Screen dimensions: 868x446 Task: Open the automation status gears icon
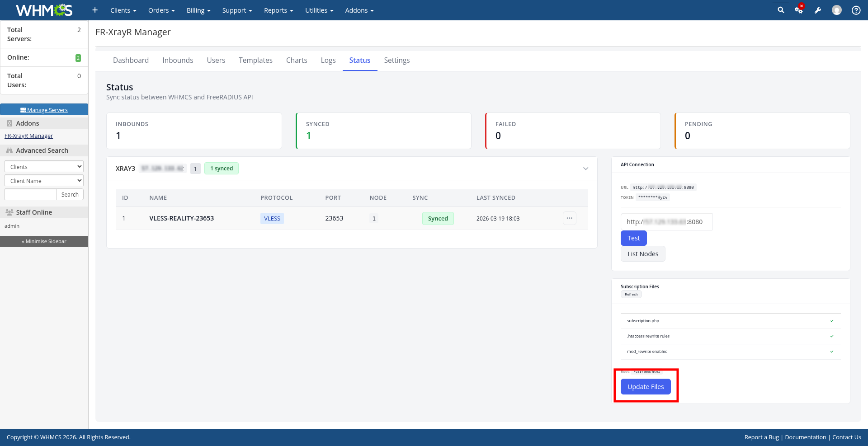[x=799, y=10]
